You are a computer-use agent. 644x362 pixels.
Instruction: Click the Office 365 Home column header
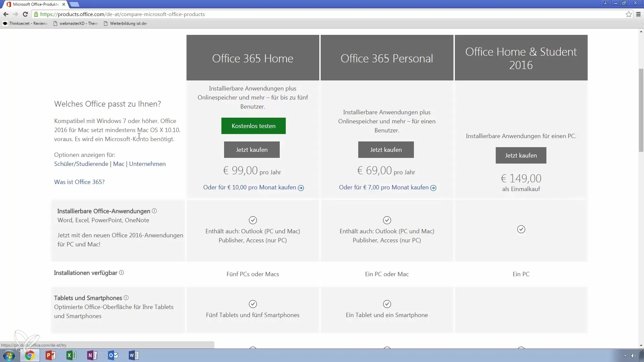[x=253, y=58]
